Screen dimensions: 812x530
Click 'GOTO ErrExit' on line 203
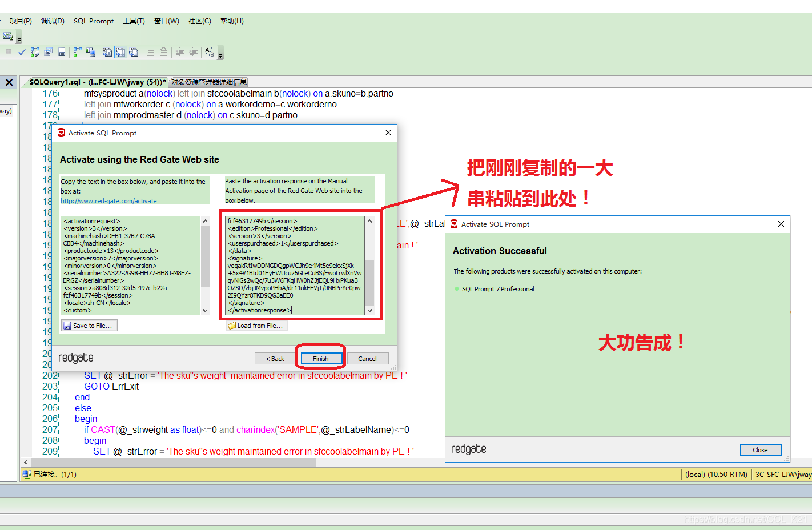(111, 386)
